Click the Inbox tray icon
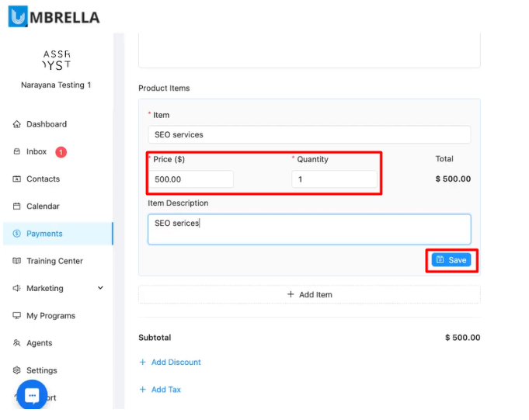529x420 pixels. (x=17, y=151)
